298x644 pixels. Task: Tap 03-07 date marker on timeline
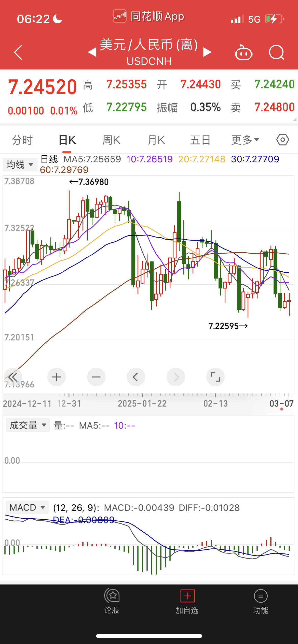281,404
